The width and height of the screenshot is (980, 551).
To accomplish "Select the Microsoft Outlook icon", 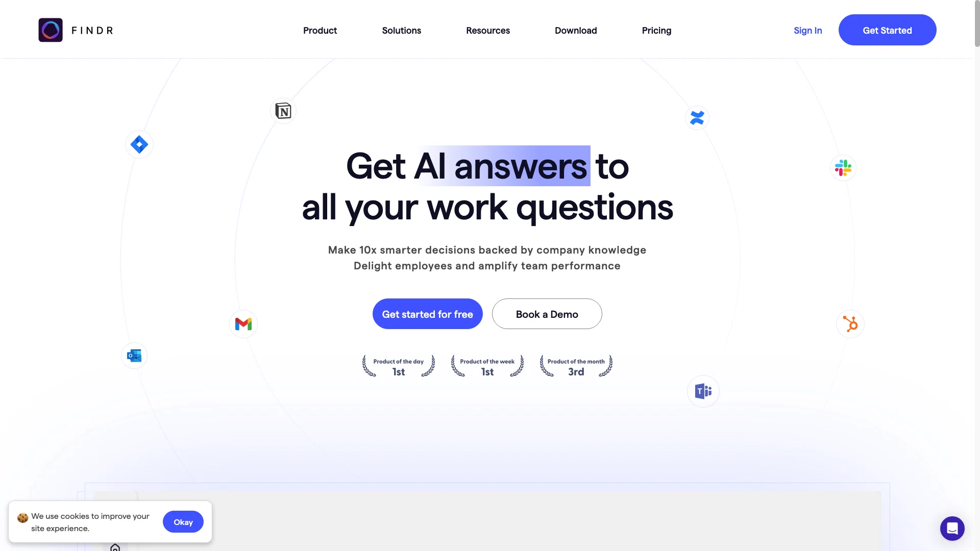I will pos(133,355).
